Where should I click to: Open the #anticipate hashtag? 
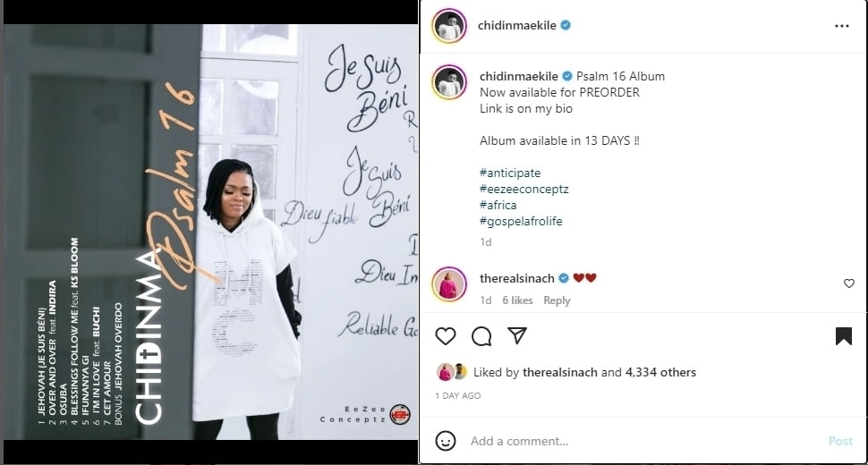pos(510,173)
